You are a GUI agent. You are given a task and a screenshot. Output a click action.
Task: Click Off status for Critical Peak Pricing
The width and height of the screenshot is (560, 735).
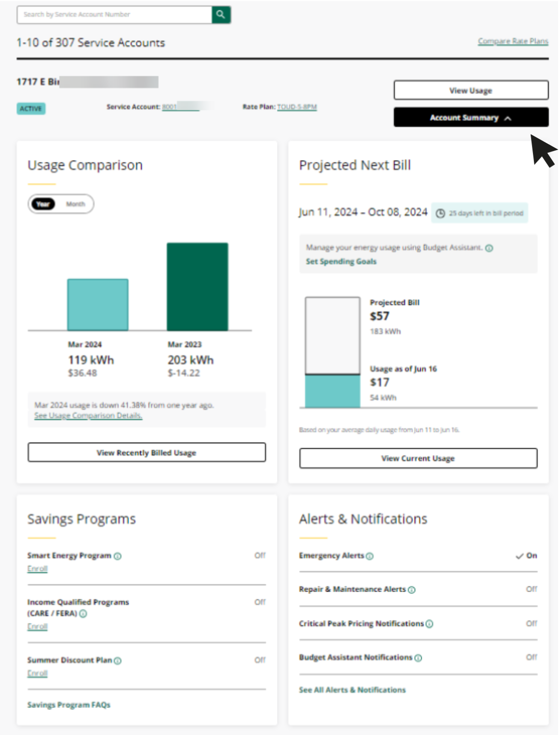pyautogui.click(x=532, y=623)
